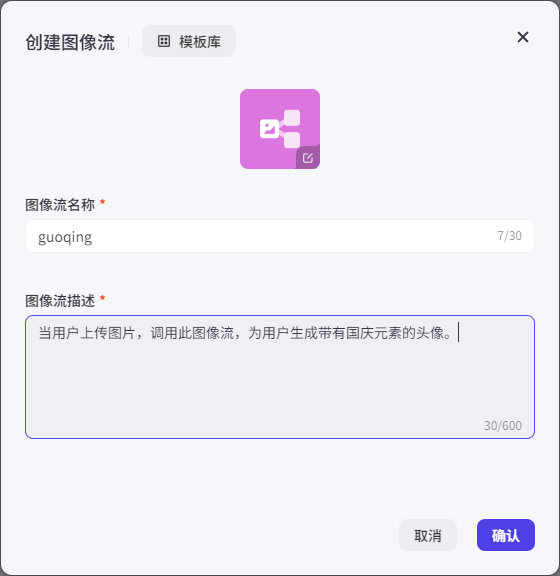Click the grid icon beside 模板库

coord(164,41)
